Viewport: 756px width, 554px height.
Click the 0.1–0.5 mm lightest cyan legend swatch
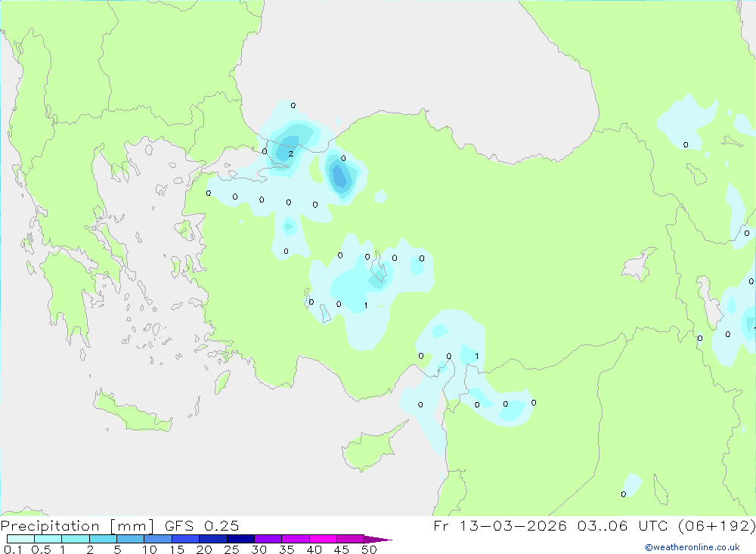[x=20, y=539]
